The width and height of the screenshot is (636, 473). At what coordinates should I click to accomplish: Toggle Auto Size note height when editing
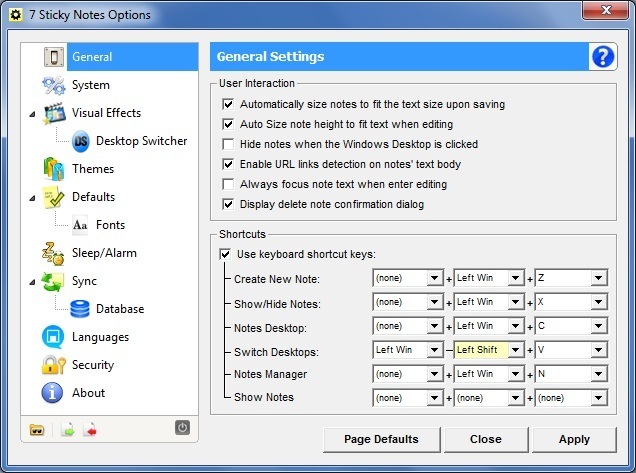click(x=228, y=124)
